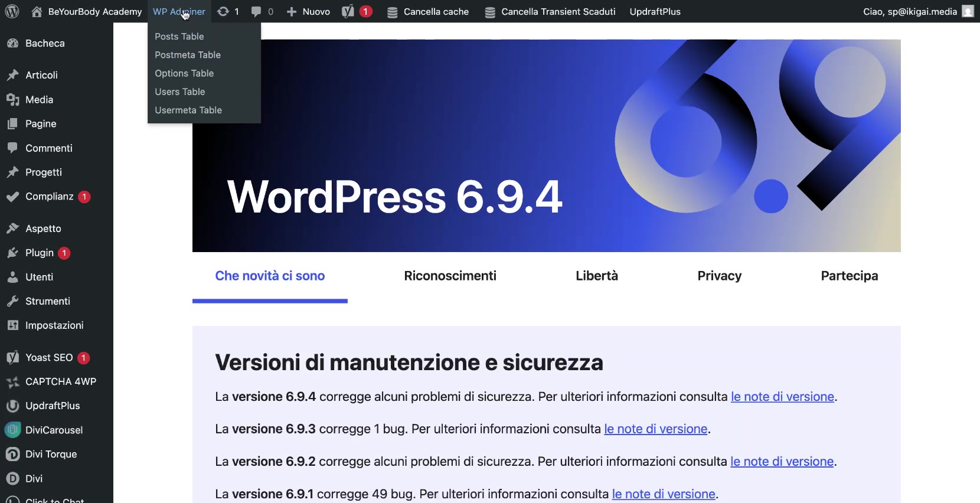Expand the Nuovo menu in admin bar
This screenshot has height=503, width=980.
[x=309, y=11]
